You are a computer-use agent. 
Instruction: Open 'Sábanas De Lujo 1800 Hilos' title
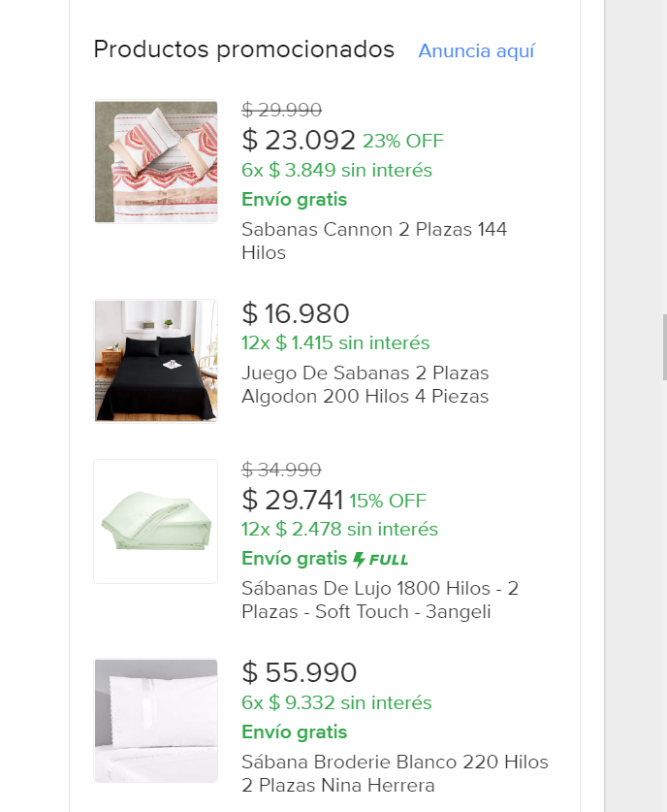point(380,600)
